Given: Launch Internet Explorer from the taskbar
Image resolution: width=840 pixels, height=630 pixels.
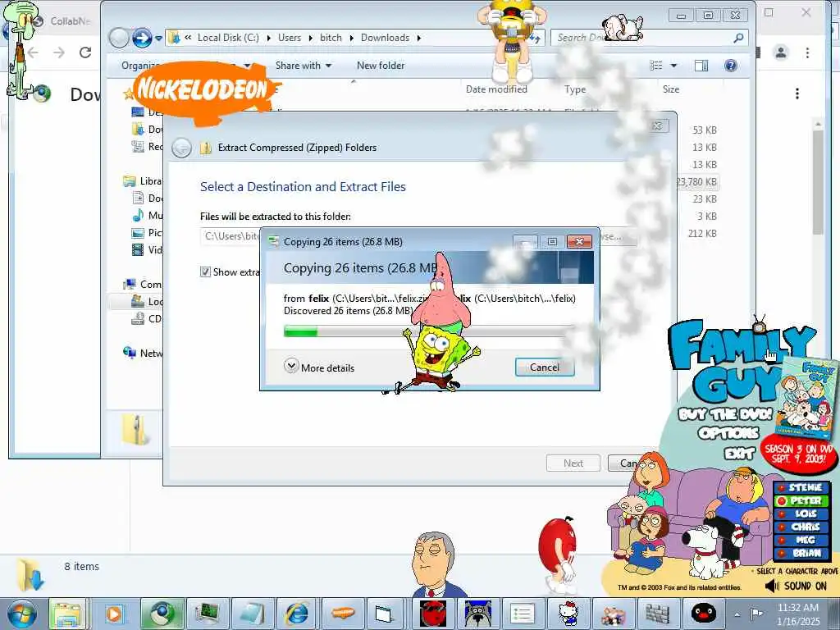Looking at the screenshot, I should 297,614.
